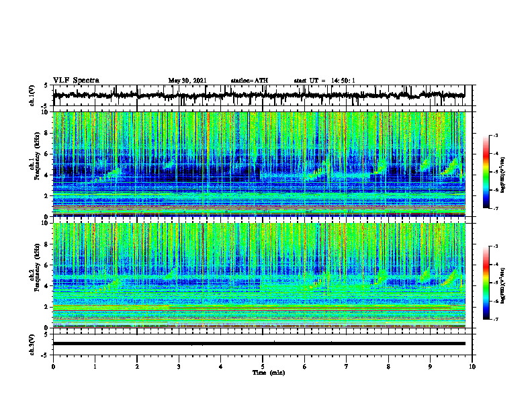Click the ch.2 frequency spectrogram panel
Image resolution: width=532 pixels, height=411 pixels.
coord(259,275)
